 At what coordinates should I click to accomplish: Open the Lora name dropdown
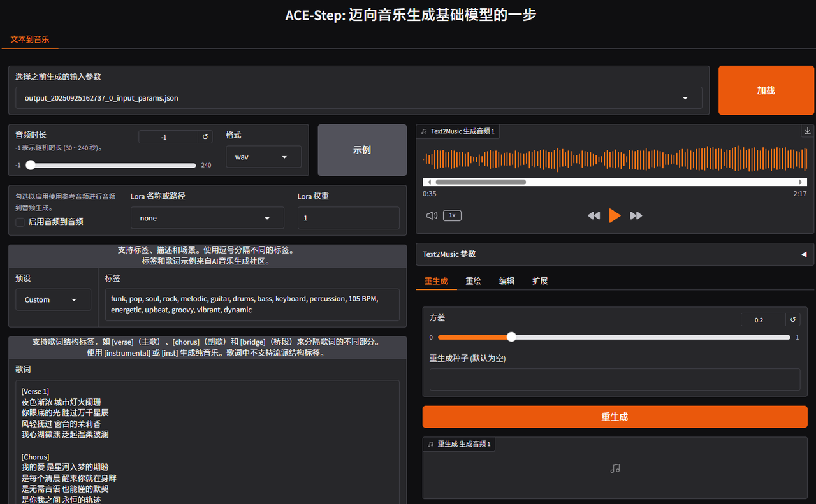pyautogui.click(x=207, y=218)
